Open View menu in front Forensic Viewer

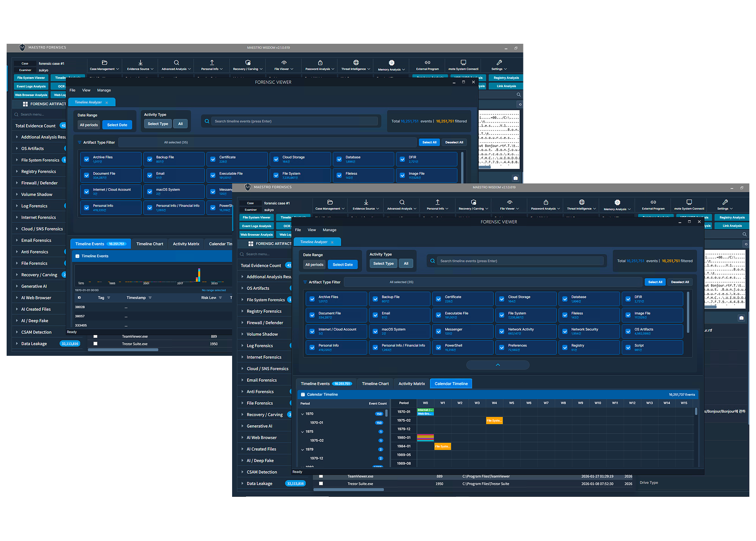tap(312, 230)
